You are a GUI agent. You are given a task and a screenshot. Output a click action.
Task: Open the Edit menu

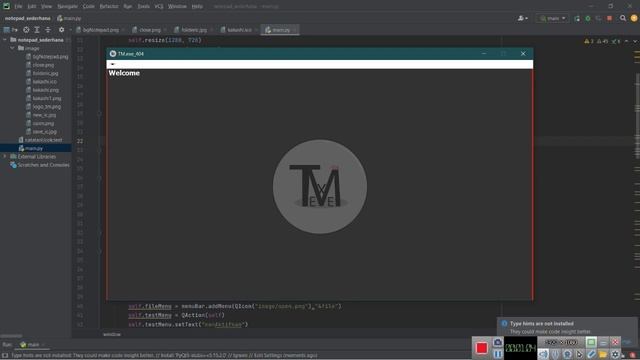click(x=32, y=7)
